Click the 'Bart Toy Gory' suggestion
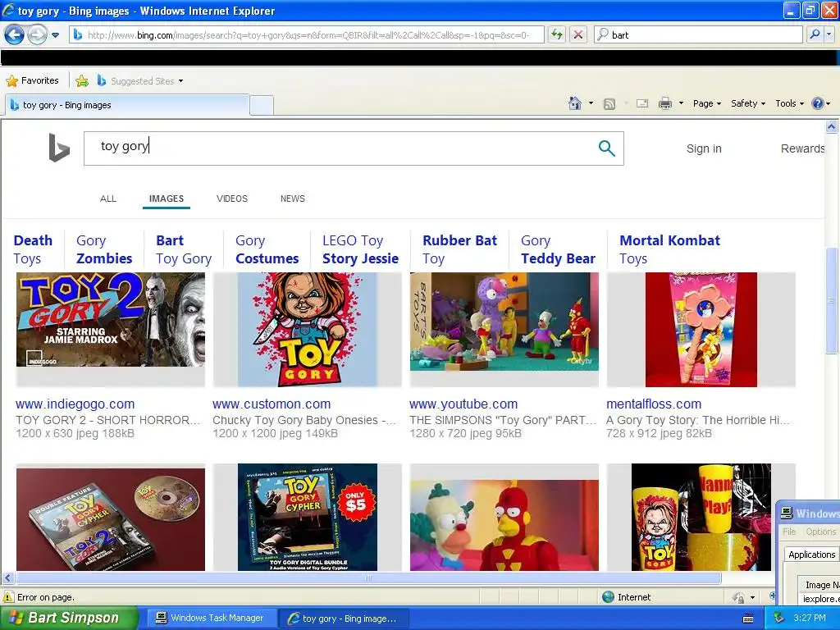This screenshot has width=840, height=630. click(x=184, y=249)
